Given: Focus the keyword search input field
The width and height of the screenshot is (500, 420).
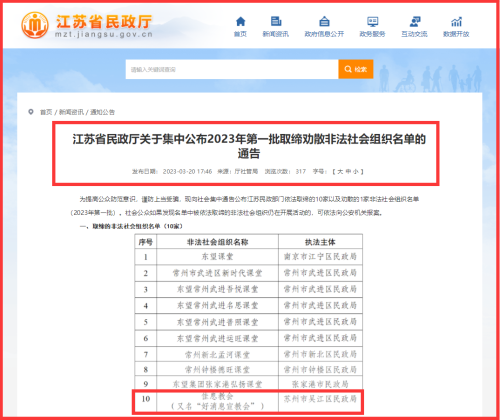Looking at the screenshot, I should tap(232, 69).
